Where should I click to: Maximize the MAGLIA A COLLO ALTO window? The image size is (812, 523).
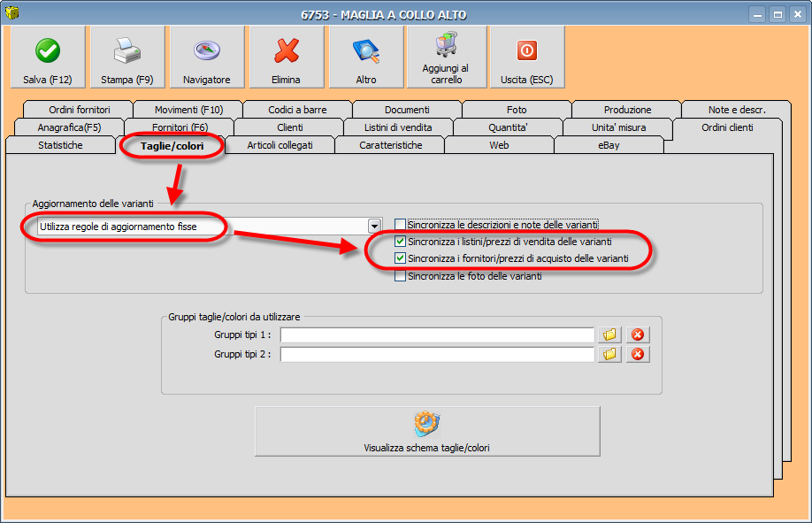pyautogui.click(x=778, y=14)
